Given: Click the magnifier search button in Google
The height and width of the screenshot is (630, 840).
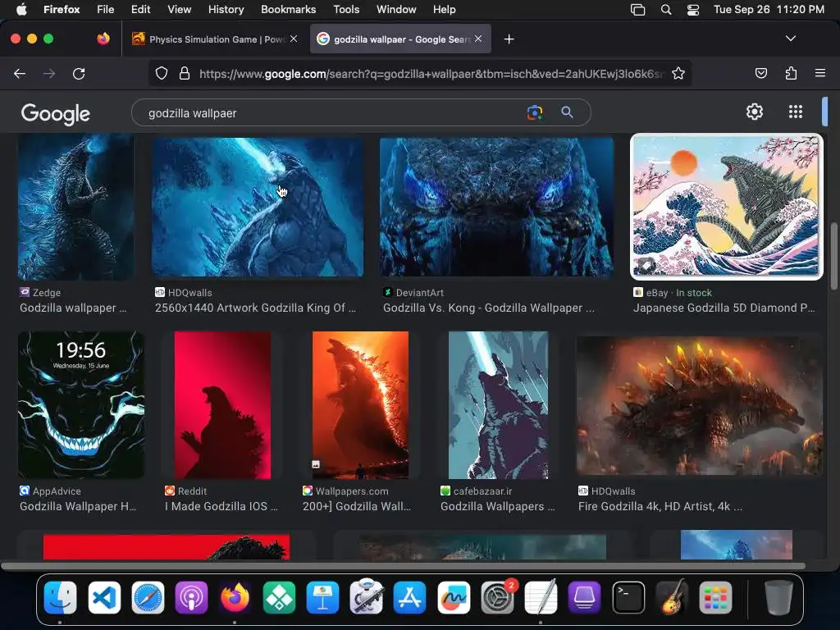Looking at the screenshot, I should pos(567,112).
